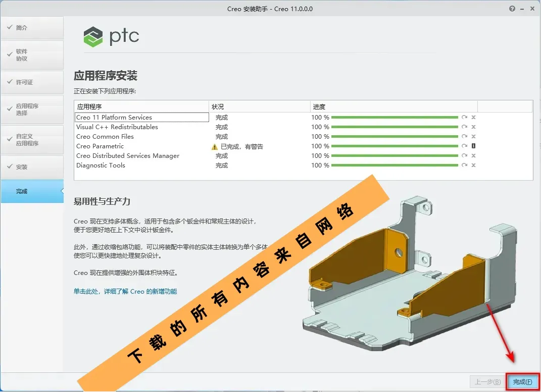The height and width of the screenshot is (392, 541).
Task: Select the Creo 11 Platform Services row name
Action: click(x=114, y=118)
